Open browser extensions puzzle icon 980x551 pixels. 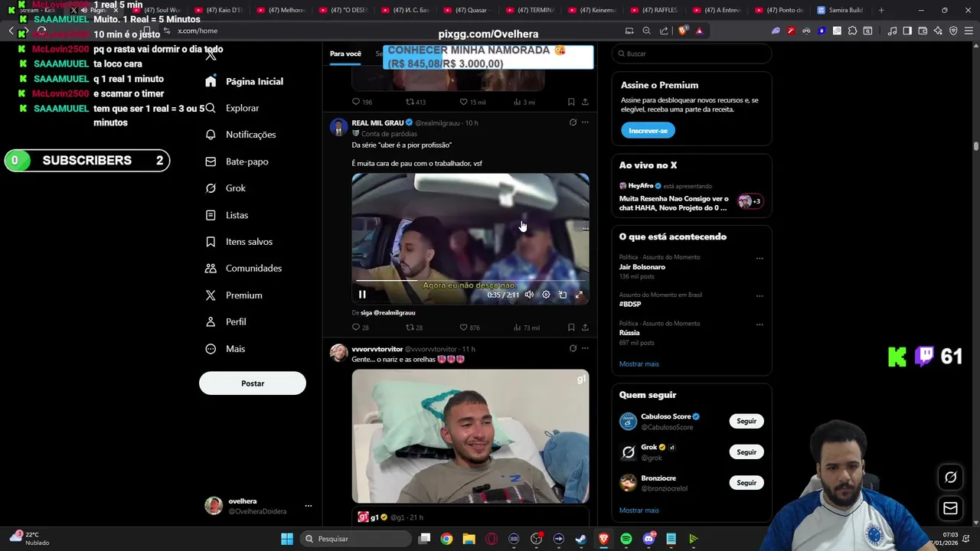click(852, 31)
